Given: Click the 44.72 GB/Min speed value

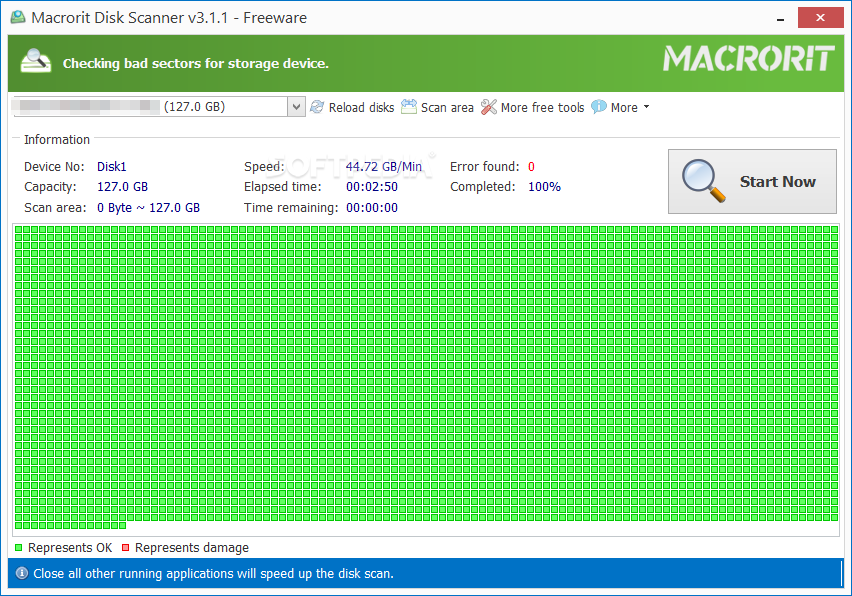Looking at the screenshot, I should tap(384, 167).
